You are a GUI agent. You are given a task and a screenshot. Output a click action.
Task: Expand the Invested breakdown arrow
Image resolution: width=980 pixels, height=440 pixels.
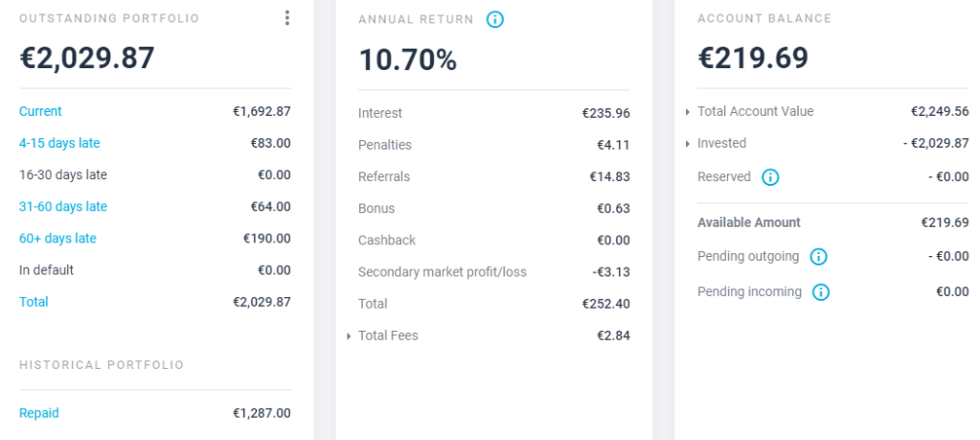click(688, 144)
